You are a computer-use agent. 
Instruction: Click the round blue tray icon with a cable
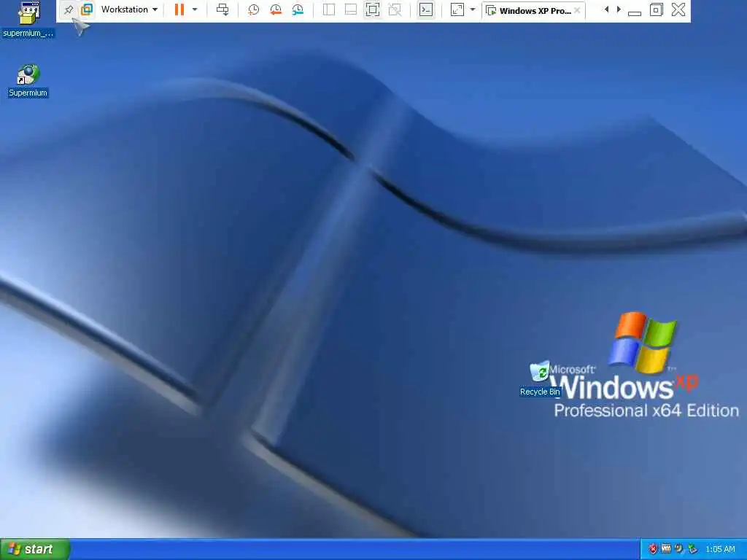tap(679, 549)
